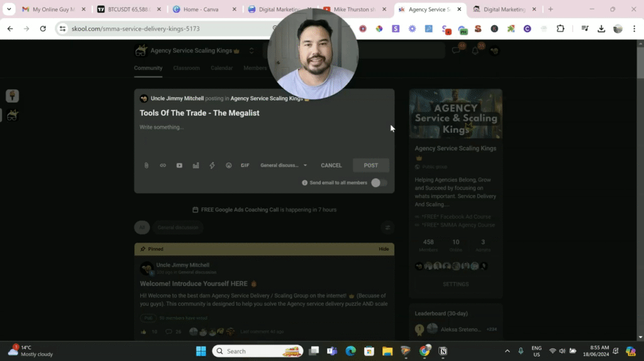The width and height of the screenshot is (644, 361).
Task: Click the attachment paperclip icon in post editor
Action: (x=146, y=165)
